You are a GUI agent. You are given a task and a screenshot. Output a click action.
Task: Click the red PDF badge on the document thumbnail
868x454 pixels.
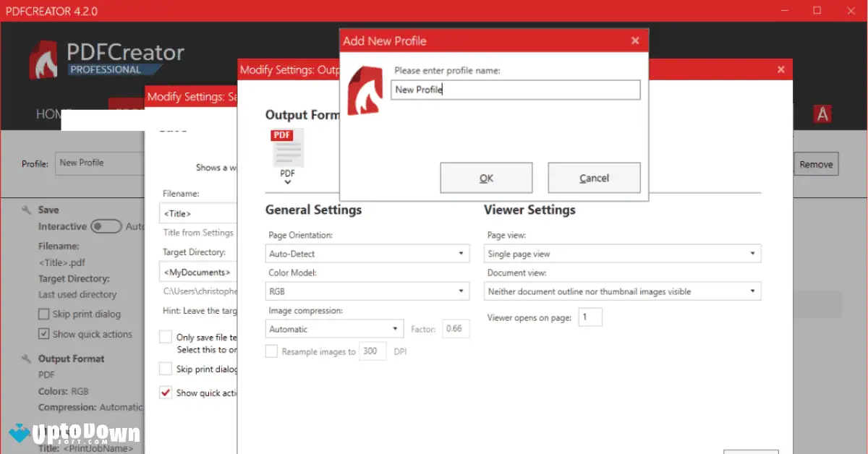pos(281,135)
